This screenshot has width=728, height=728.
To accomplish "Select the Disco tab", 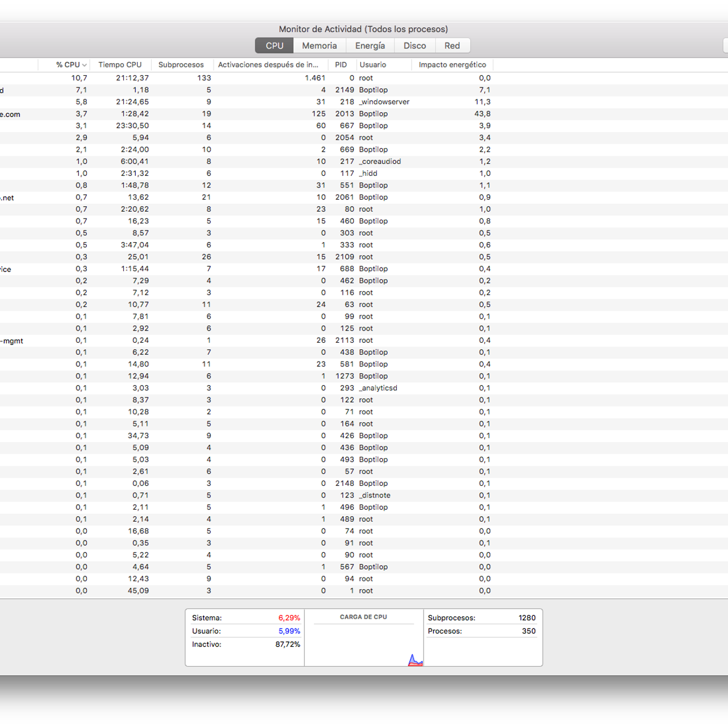I will (415, 45).
